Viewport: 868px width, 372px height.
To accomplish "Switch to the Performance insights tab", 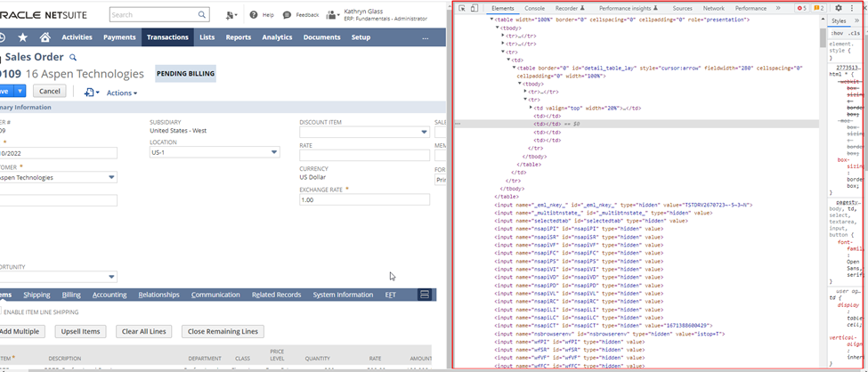I will [x=629, y=8].
